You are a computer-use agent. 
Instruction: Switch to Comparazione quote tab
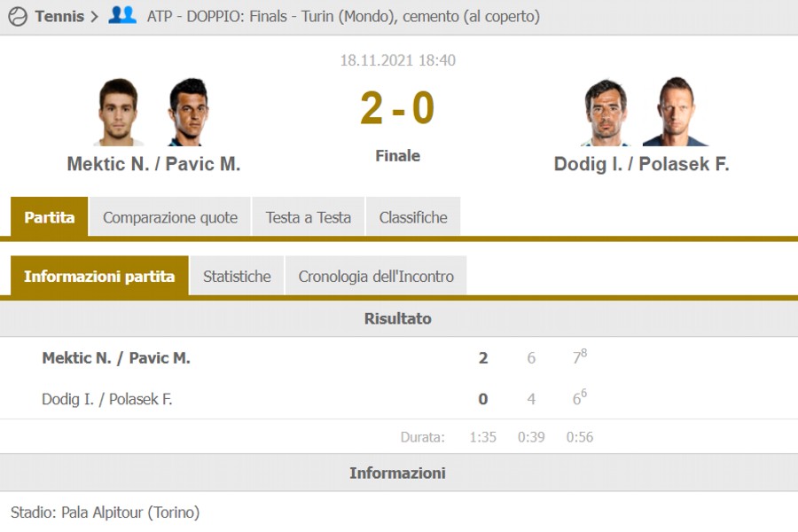tap(170, 217)
